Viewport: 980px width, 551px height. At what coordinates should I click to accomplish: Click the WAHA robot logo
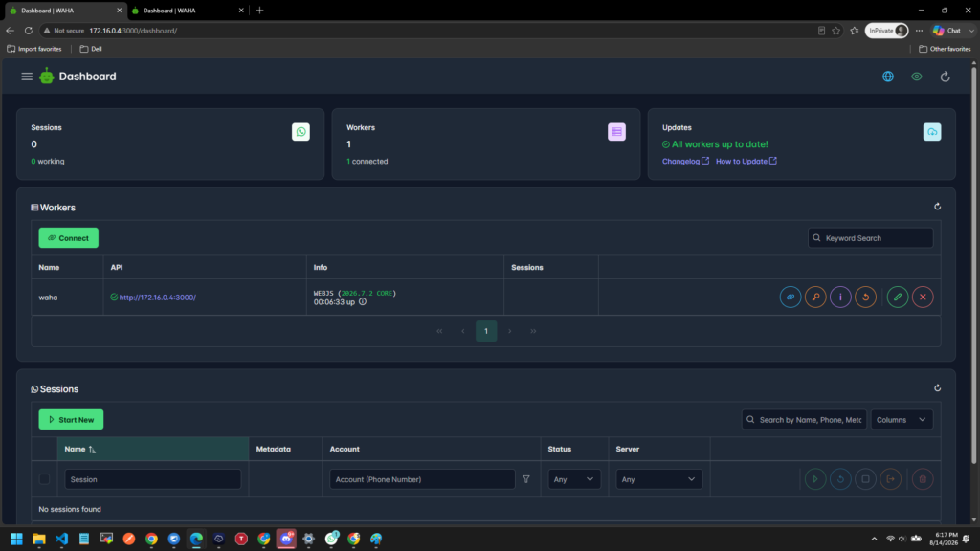pos(47,77)
